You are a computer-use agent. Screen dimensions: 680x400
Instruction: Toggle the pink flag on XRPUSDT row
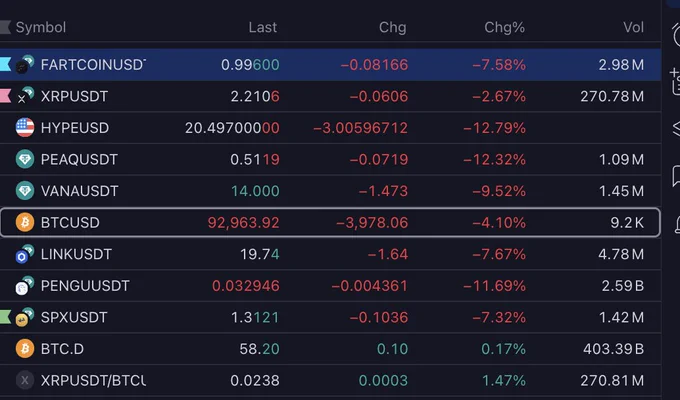tap(5, 96)
